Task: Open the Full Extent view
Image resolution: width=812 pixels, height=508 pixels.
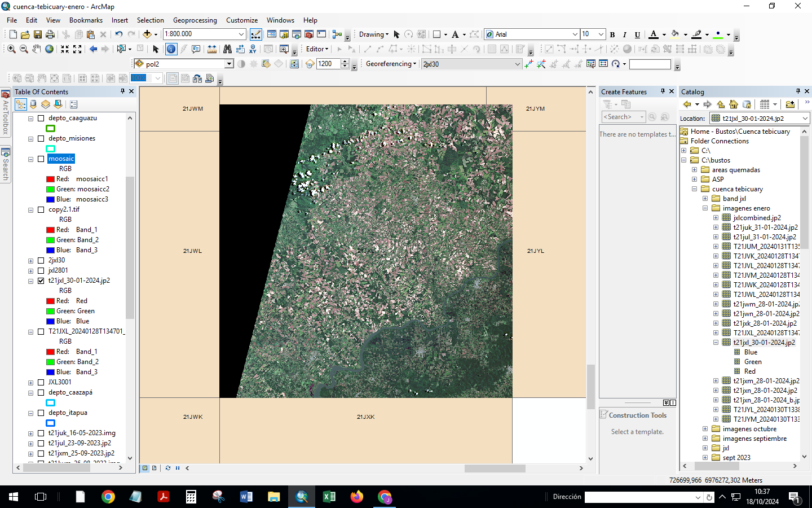Action: pyautogui.click(x=49, y=49)
